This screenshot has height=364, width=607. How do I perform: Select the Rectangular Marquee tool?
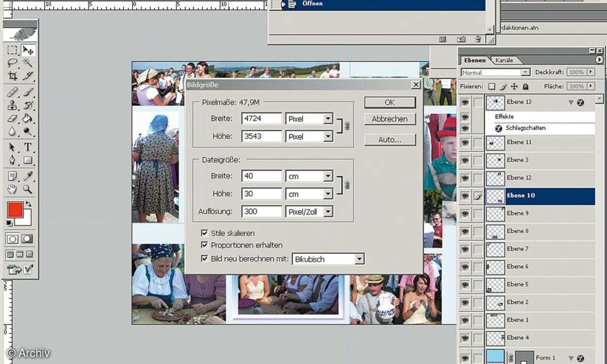pyautogui.click(x=12, y=50)
